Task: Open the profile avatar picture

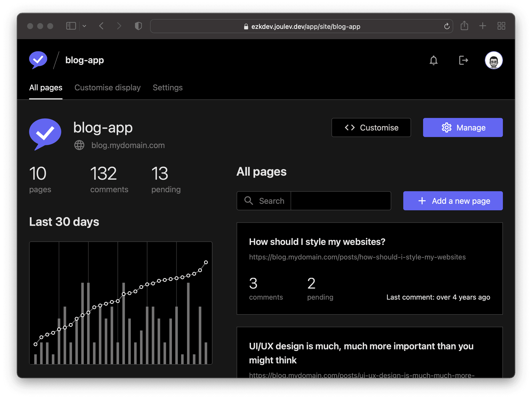Action: click(494, 60)
